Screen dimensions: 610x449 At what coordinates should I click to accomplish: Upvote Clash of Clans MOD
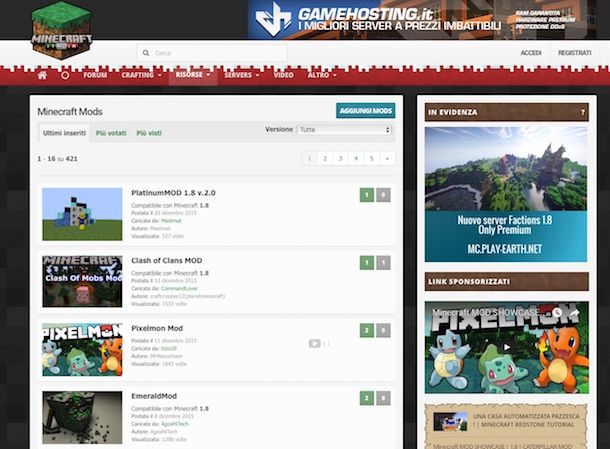pos(366,263)
